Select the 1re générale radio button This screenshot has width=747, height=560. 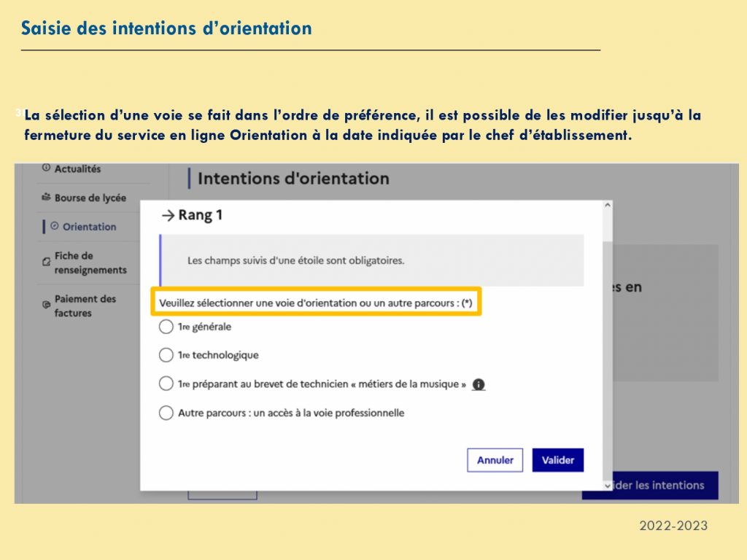point(166,327)
